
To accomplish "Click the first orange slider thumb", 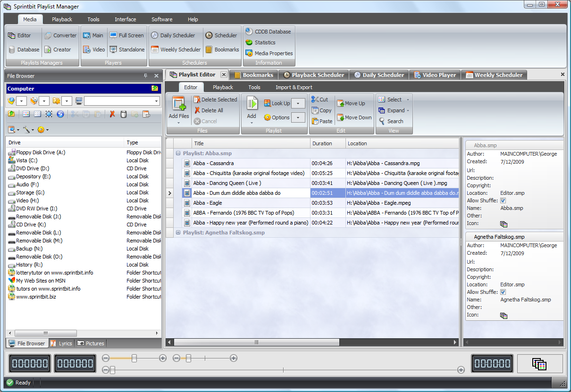I will pos(134,359).
